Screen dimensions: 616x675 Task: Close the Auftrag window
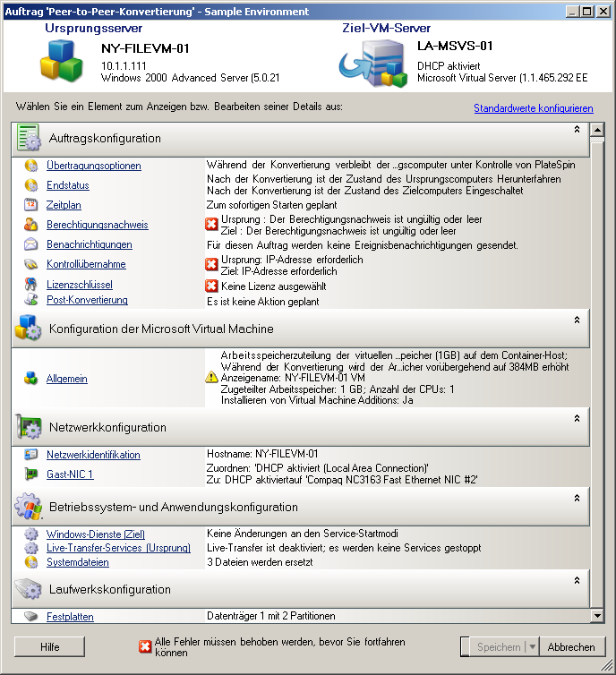[x=604, y=12]
